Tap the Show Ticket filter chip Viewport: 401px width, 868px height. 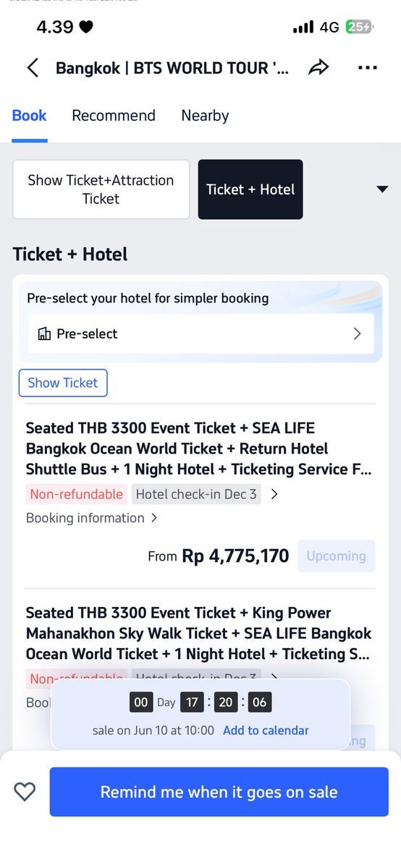tap(63, 383)
